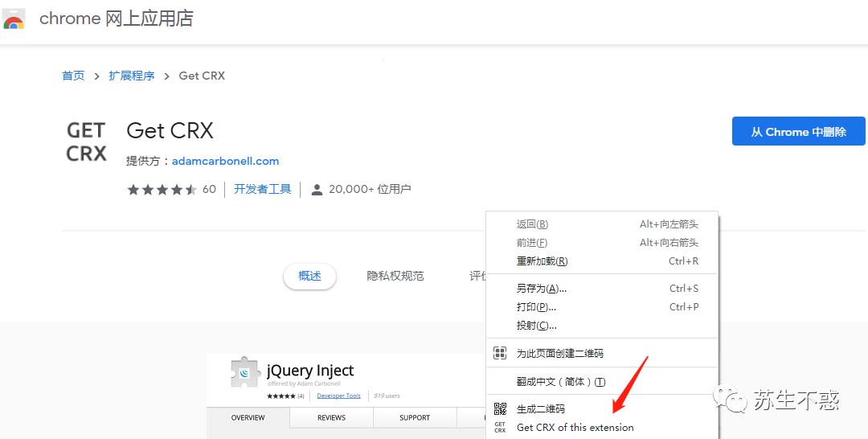The height and width of the screenshot is (439, 868).
Task: Click the QR grid icon beside 为此页面创建二维码
Action: tap(500, 353)
